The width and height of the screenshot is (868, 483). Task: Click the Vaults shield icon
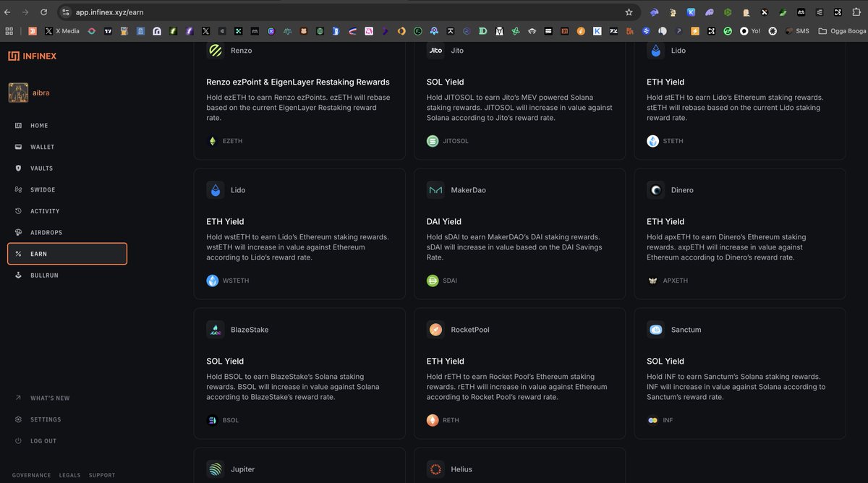pyautogui.click(x=18, y=168)
